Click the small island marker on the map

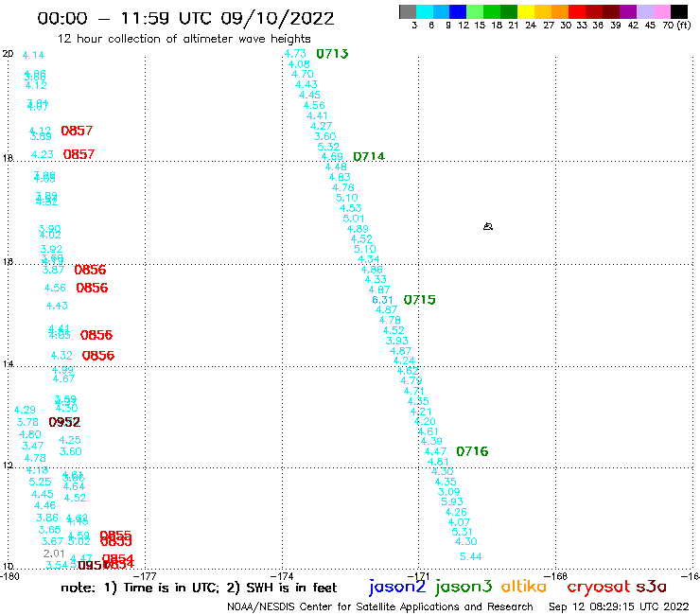pos(488,226)
